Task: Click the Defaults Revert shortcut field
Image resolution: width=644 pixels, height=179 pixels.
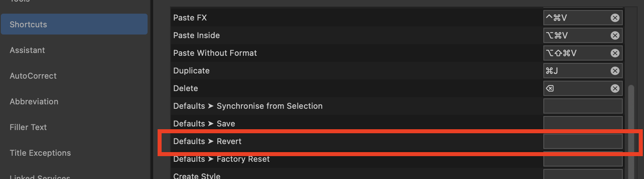Action: tap(583, 141)
